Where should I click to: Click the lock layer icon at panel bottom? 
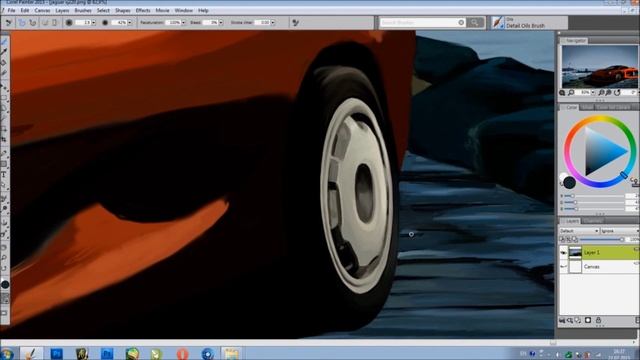pos(598,320)
